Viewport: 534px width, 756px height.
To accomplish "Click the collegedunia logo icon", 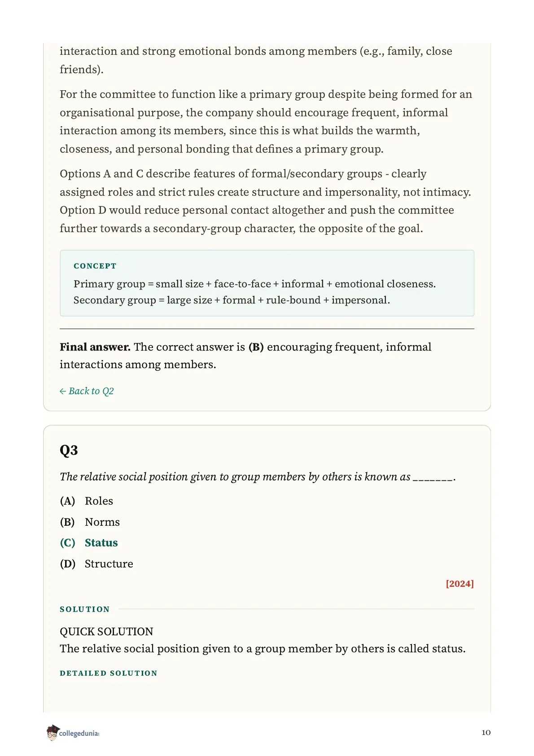I will (x=53, y=732).
